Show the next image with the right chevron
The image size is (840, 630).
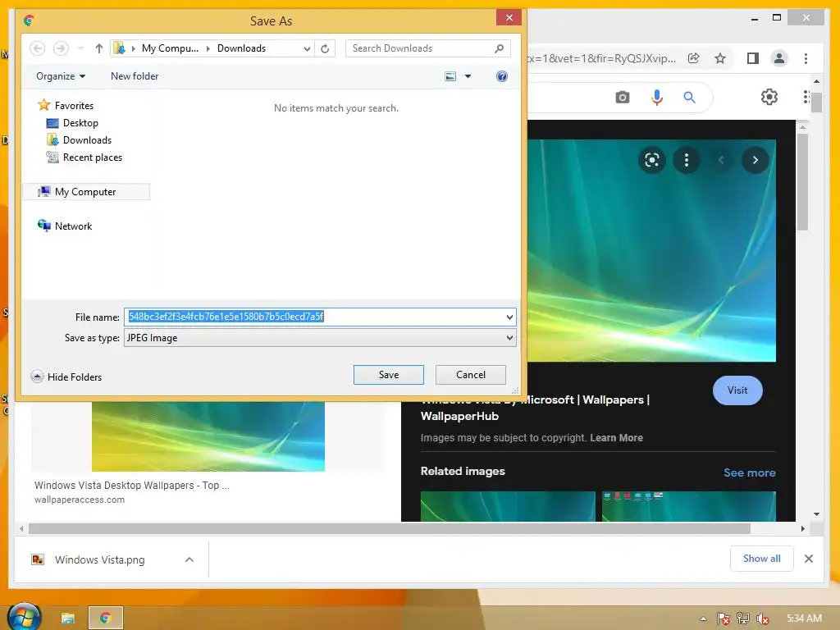click(756, 160)
